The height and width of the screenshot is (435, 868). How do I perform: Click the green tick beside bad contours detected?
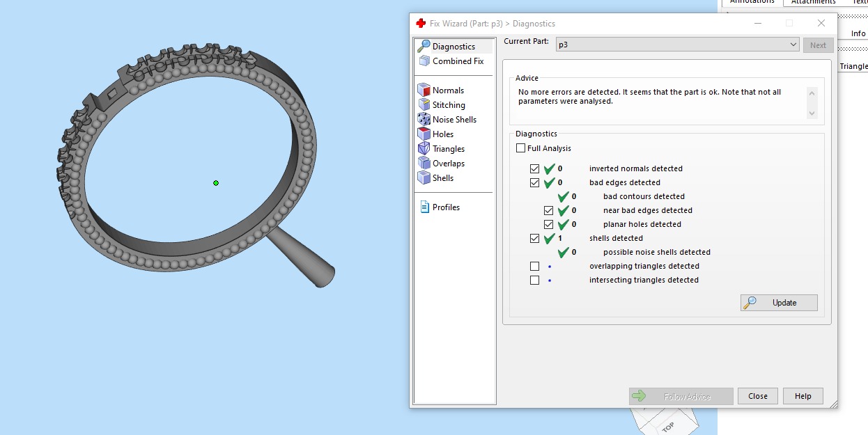pos(564,196)
